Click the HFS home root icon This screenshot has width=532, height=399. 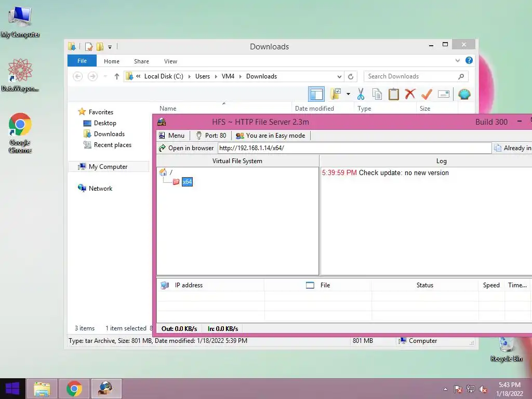(163, 172)
